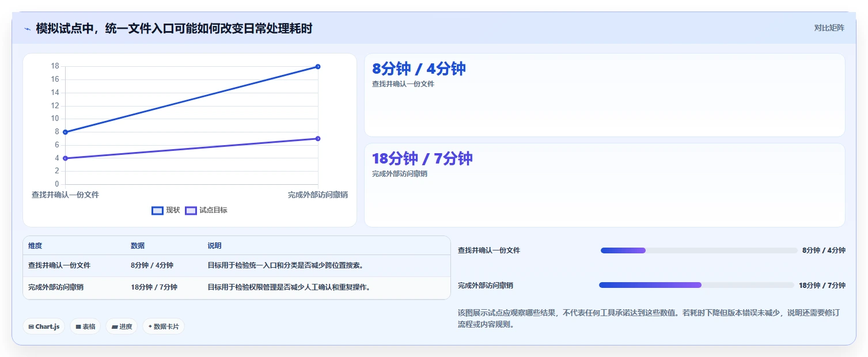The height and width of the screenshot is (357, 868).
Task: Click y-axis tick label 18
Action: [55, 66]
